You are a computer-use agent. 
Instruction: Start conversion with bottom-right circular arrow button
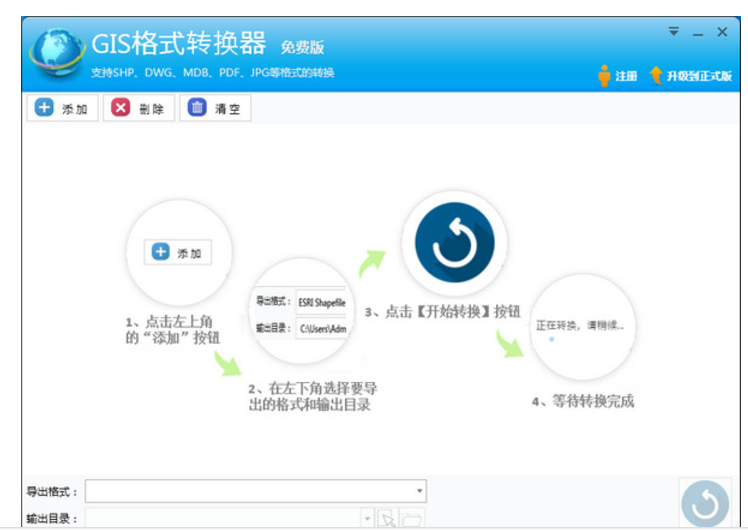[705, 503]
